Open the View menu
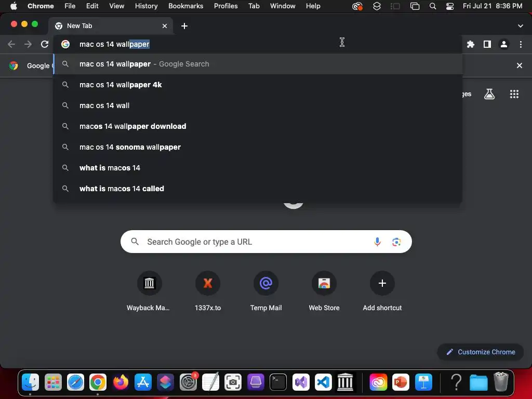 click(x=116, y=6)
